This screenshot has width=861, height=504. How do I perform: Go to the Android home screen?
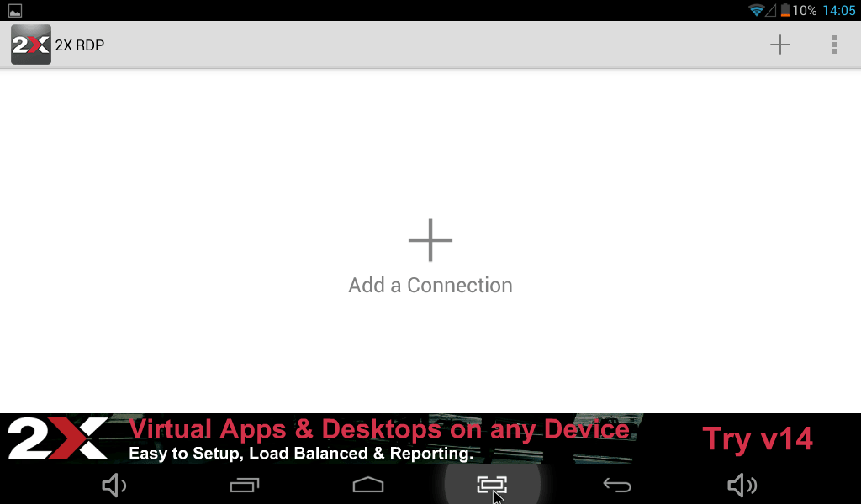368,485
